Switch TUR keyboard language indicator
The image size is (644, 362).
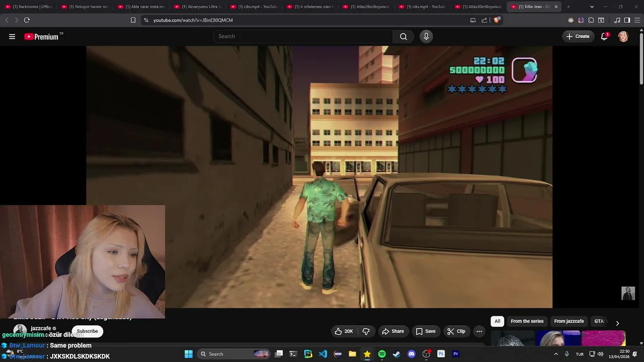pyautogui.click(x=580, y=354)
